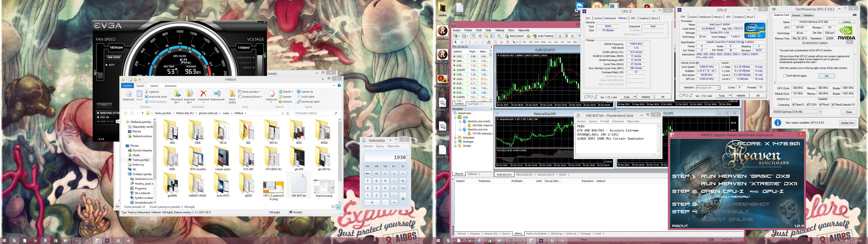Open the SPD tab in left CPU-Z
Image resolution: width=868 pixels, height=244 pixels.
(633, 18)
